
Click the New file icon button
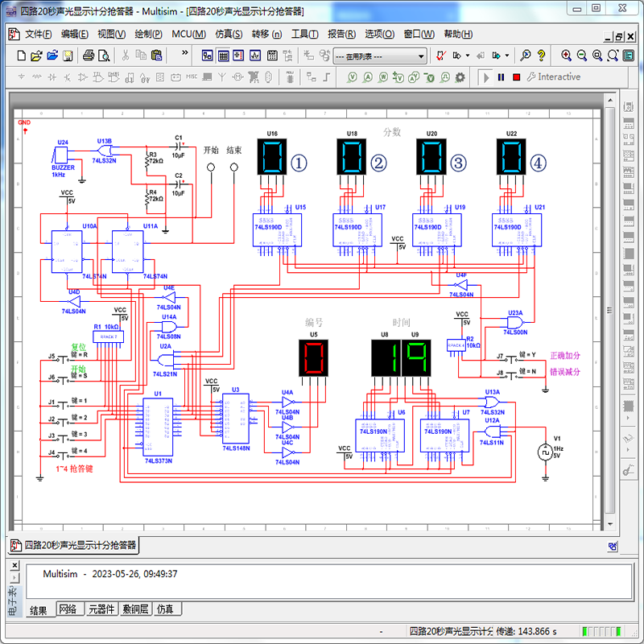click(22, 55)
